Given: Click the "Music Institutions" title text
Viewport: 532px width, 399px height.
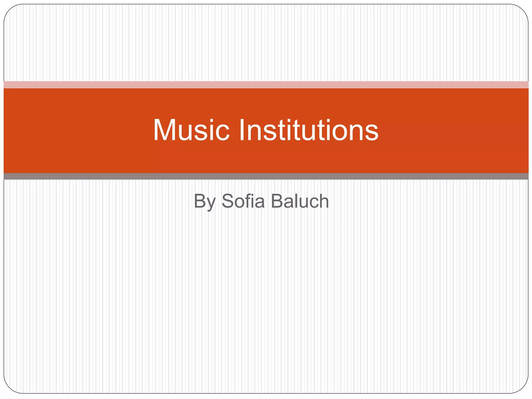Looking at the screenshot, I should click(266, 130).
